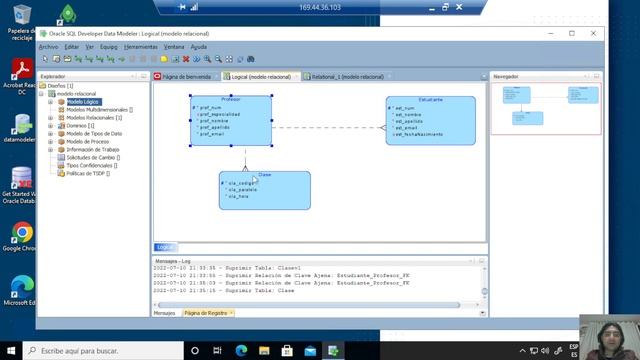The width and height of the screenshot is (640, 360).
Task: Click the New View toolbar icon
Action: point(67,59)
